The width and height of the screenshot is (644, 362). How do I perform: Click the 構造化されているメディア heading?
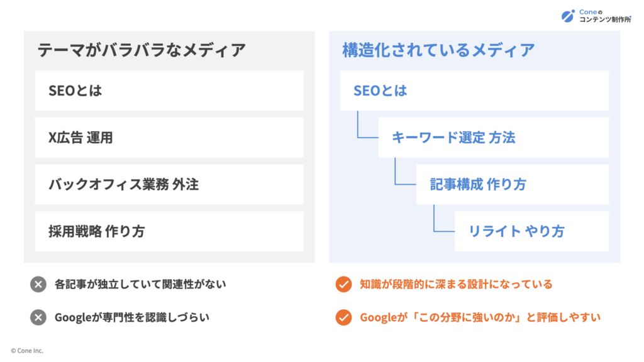(x=438, y=50)
